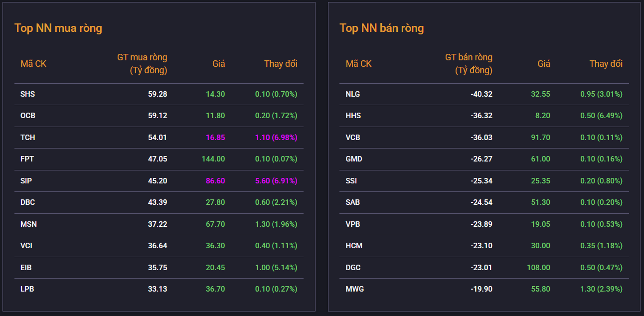Click EIB price 20.45
Screen dimensions: 644x316
(215, 267)
